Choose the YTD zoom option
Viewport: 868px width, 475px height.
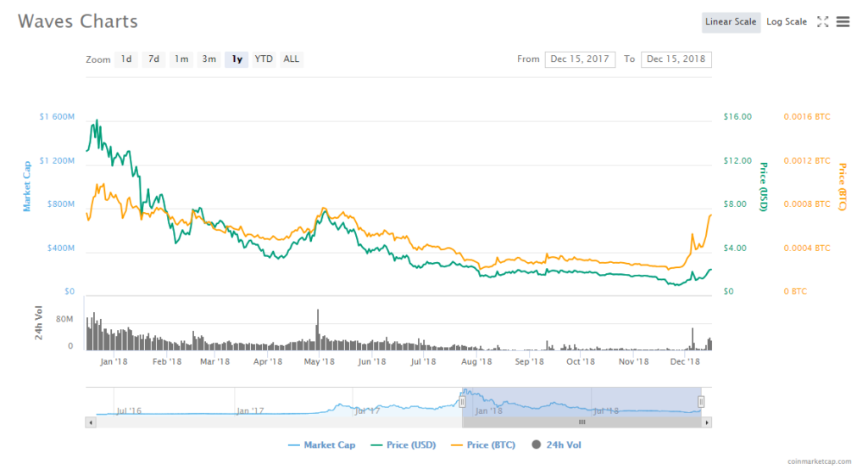[x=264, y=59]
